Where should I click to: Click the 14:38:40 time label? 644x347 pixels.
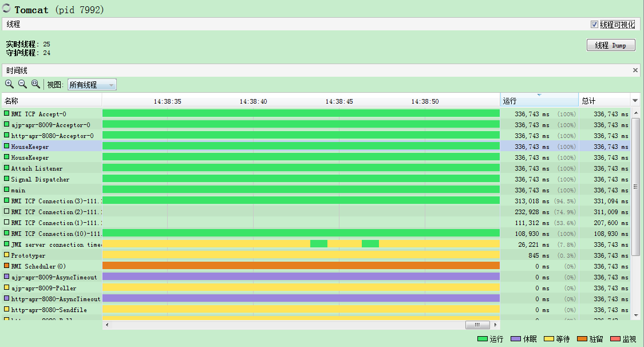[x=253, y=101]
